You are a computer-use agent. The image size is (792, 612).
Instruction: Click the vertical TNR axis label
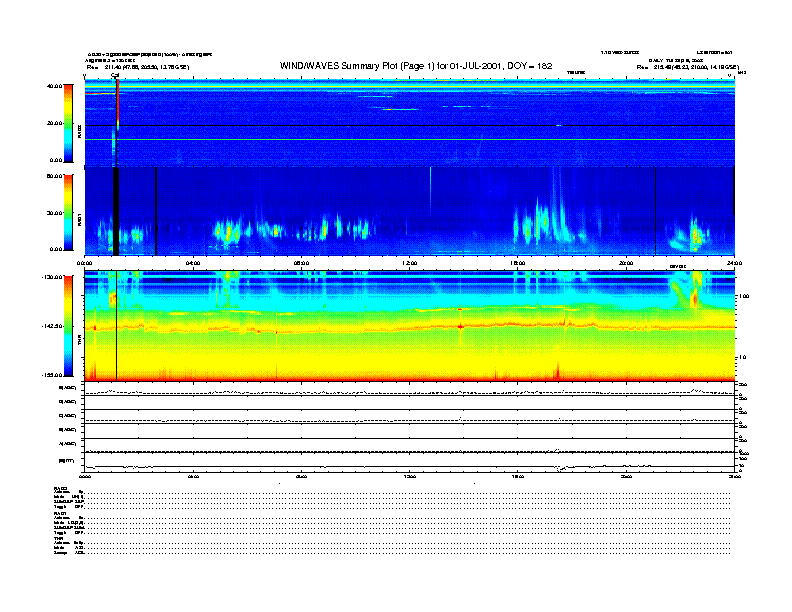[79, 342]
